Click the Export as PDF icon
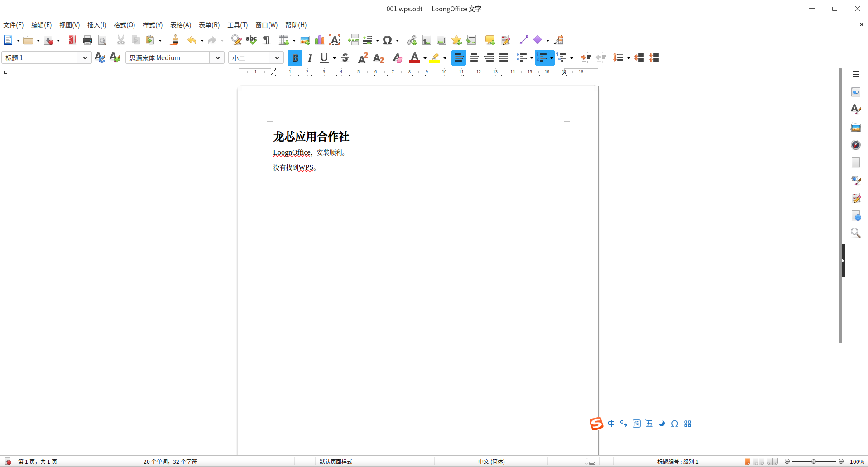Screen dimensions: 868x467 [x=72, y=40]
